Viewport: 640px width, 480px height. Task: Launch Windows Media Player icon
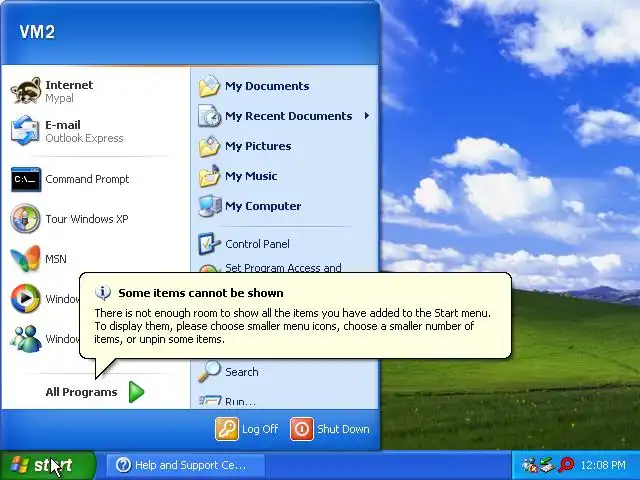25,298
